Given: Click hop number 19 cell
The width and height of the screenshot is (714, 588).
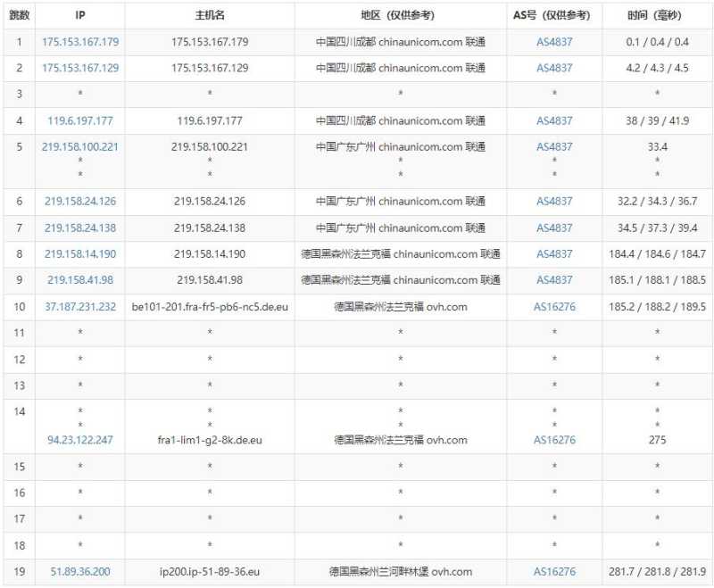Looking at the screenshot, I should (19, 572).
